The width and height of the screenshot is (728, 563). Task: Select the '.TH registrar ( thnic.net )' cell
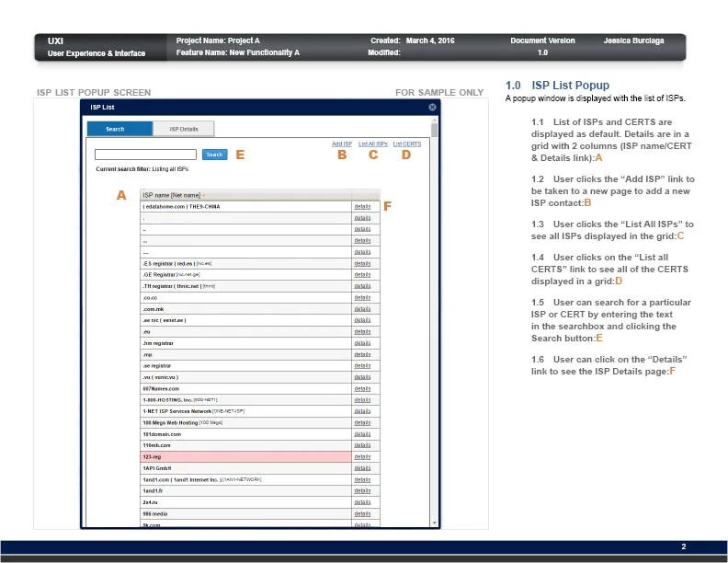click(246, 286)
